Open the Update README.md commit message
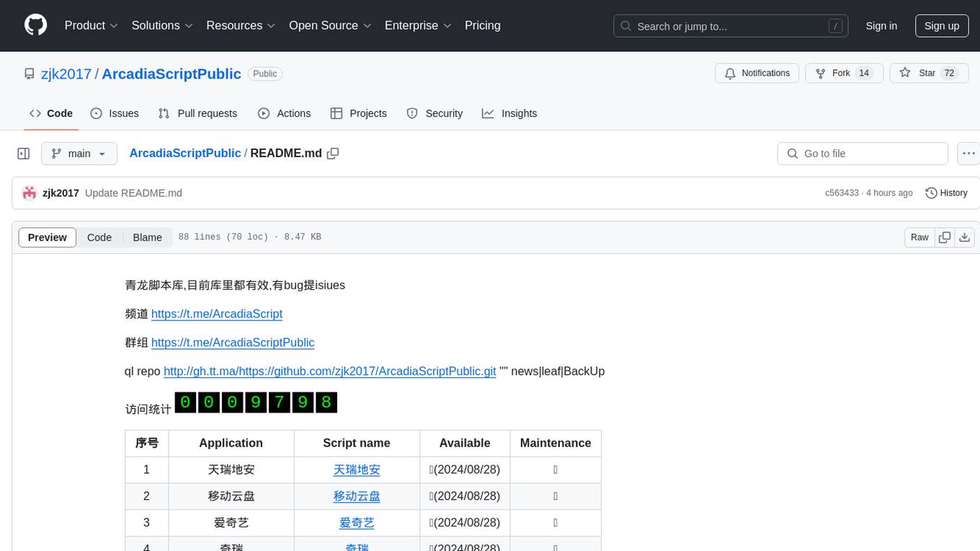The height and width of the screenshot is (551, 980). (x=133, y=193)
